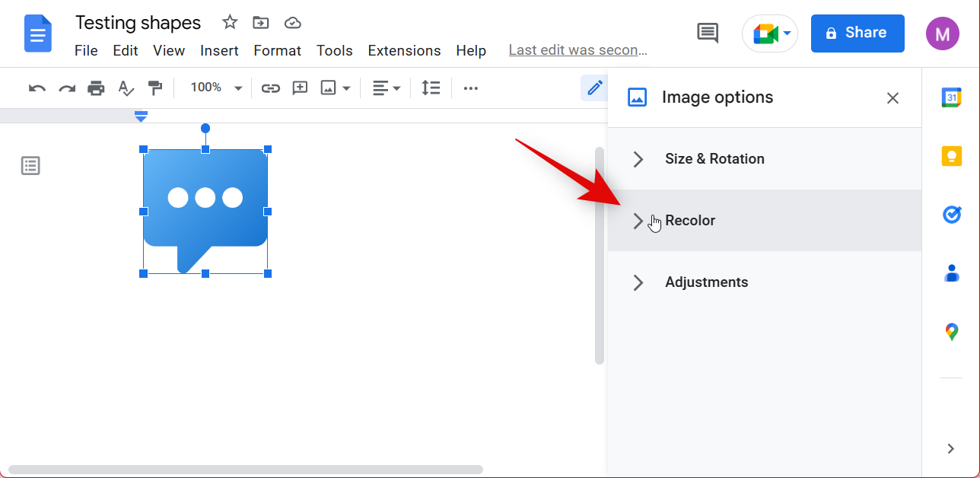The width and height of the screenshot is (980, 478).
Task: Open the comment history icon
Action: (708, 33)
